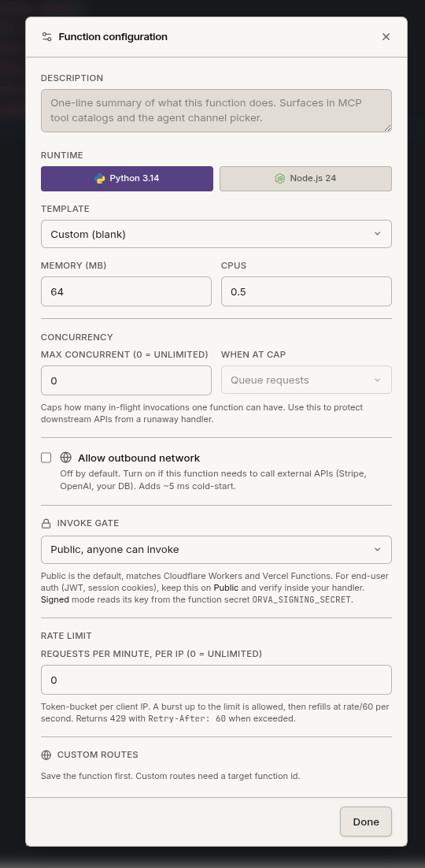
Task: Expand the When at cap Queue requests dropdown
Action: pyautogui.click(x=306, y=380)
